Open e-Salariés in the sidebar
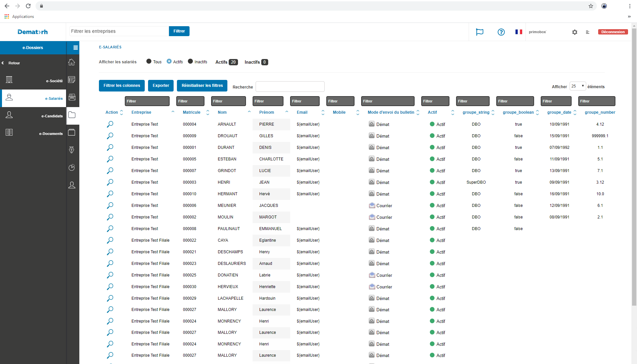The height and width of the screenshot is (364, 637). [x=33, y=98]
